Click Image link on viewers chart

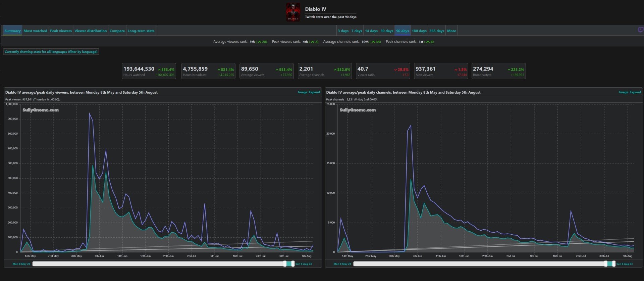coord(303,92)
